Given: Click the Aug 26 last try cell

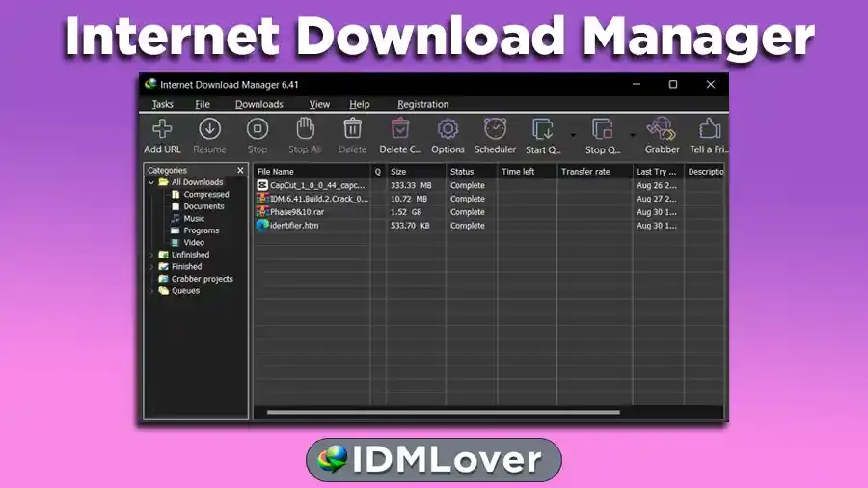Looking at the screenshot, I should point(657,185).
